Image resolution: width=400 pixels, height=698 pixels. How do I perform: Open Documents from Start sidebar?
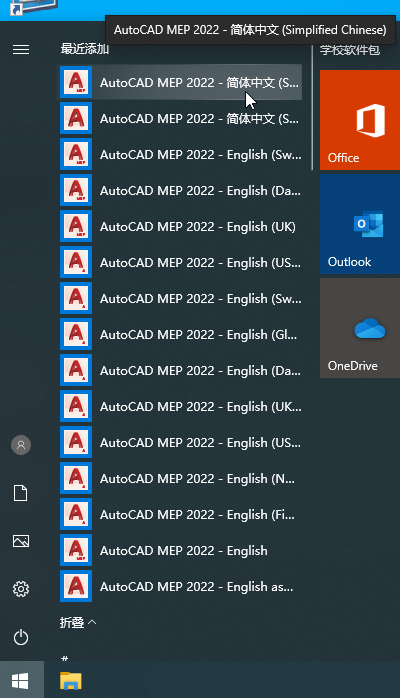pos(21,493)
